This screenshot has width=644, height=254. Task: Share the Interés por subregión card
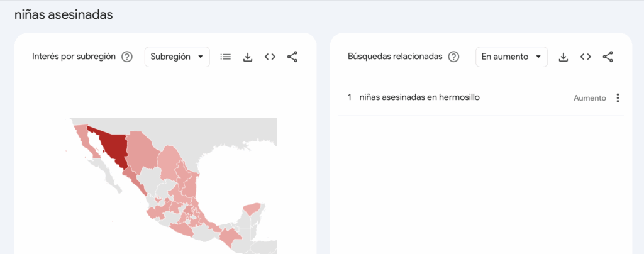point(292,57)
